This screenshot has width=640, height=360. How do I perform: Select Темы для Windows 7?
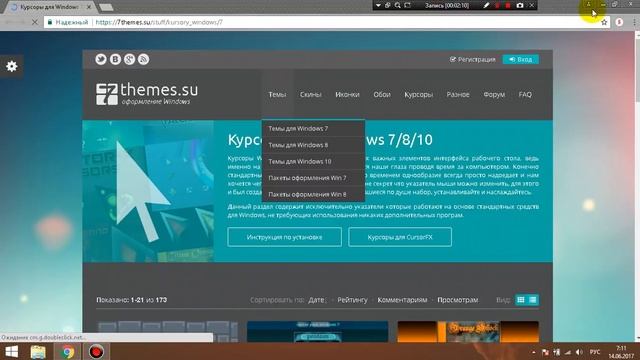coord(313,129)
